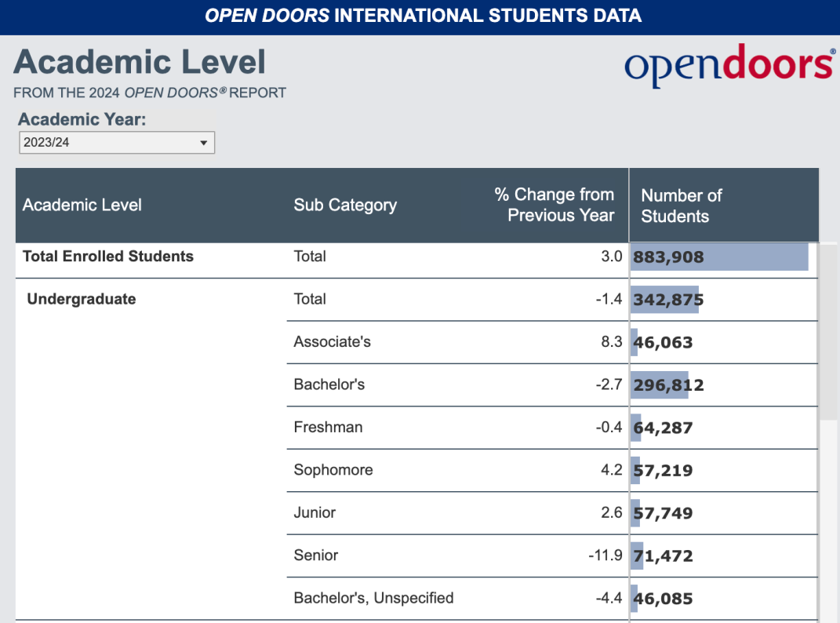Click the 8.3 percent change for Associate's
840x623 pixels.
pos(611,341)
